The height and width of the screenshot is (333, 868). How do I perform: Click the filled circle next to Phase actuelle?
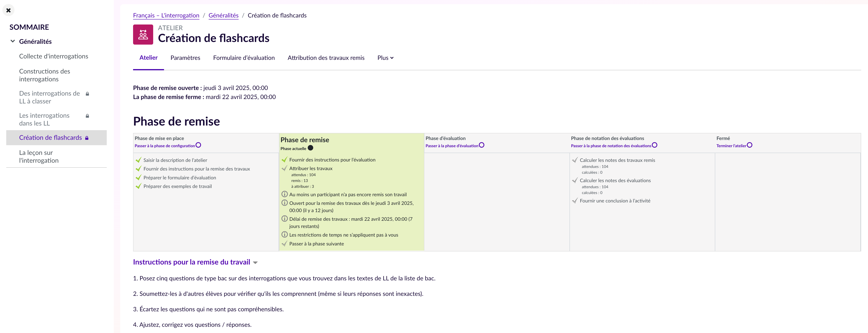(310, 148)
